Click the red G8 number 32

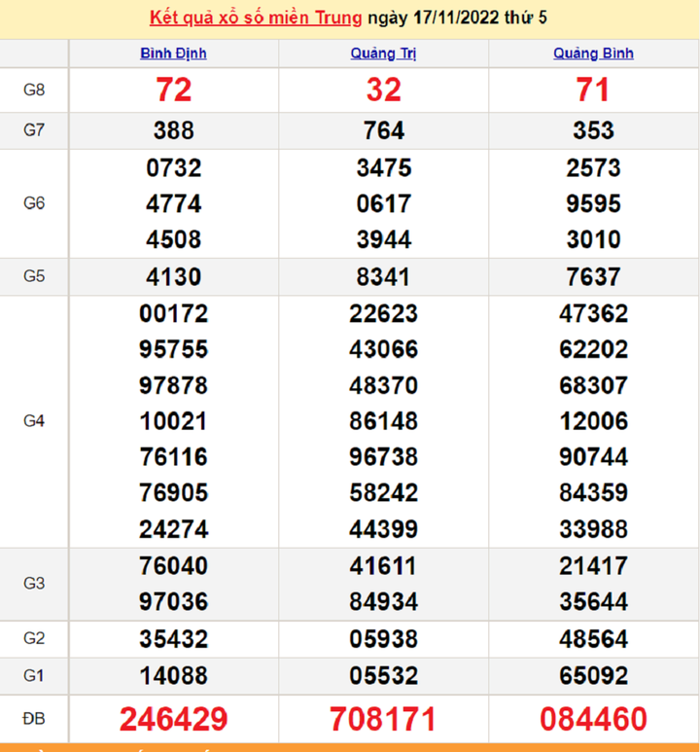click(x=383, y=90)
